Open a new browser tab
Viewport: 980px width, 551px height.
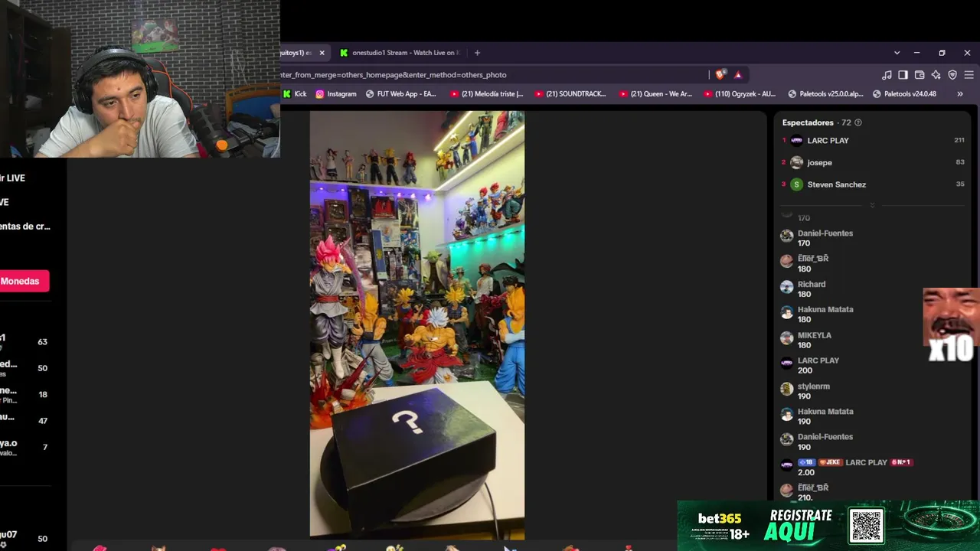click(x=477, y=53)
